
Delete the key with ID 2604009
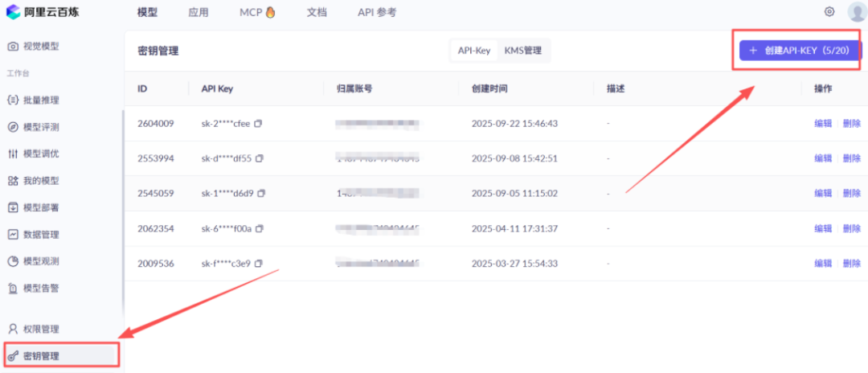click(852, 124)
